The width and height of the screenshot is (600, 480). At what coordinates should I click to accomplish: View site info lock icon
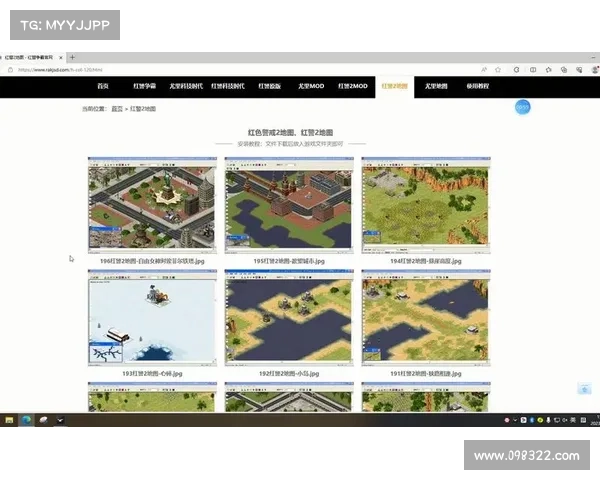click(x=10, y=70)
